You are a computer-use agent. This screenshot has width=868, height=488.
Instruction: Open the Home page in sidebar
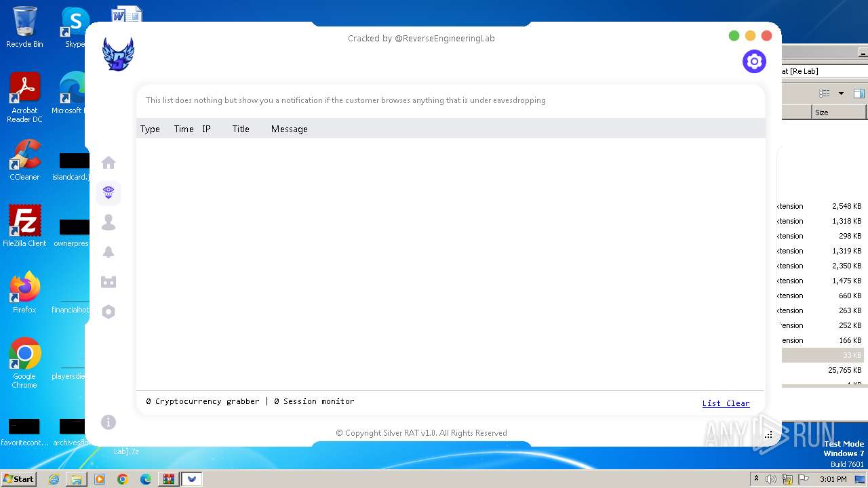(x=108, y=163)
